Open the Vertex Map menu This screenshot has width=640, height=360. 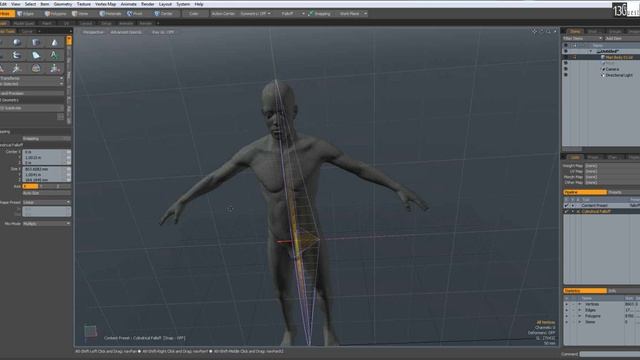tap(105, 4)
